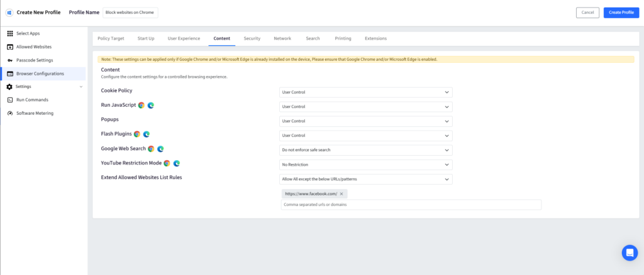644x275 pixels.
Task: Open the Popups dropdown
Action: pyautogui.click(x=366, y=121)
